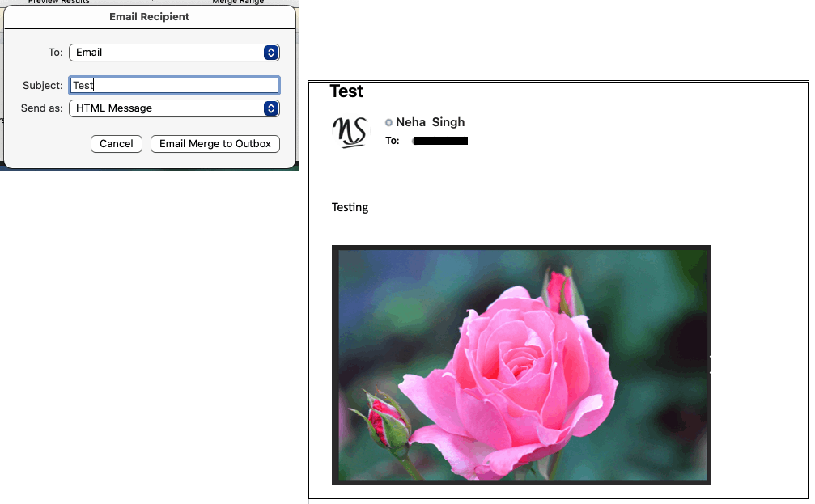This screenshot has height=504, width=815.
Task: Click Email Merge to Outbox button
Action: click(x=215, y=144)
